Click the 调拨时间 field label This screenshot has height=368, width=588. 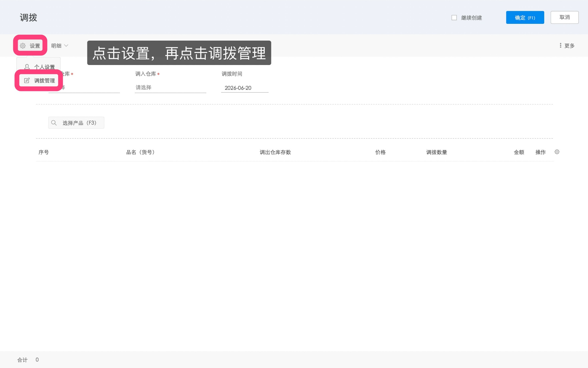point(232,74)
